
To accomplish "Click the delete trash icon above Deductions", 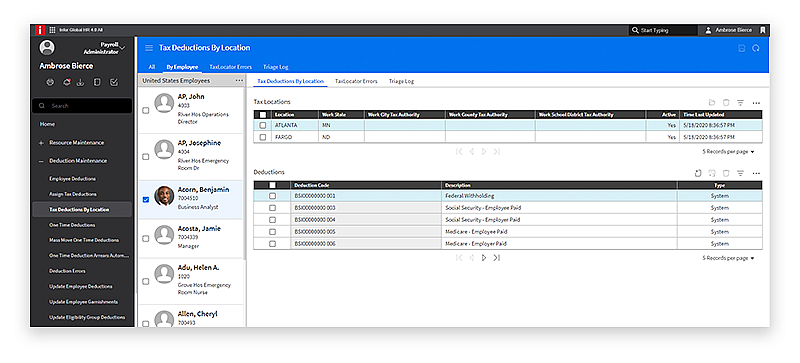I will [x=726, y=174].
